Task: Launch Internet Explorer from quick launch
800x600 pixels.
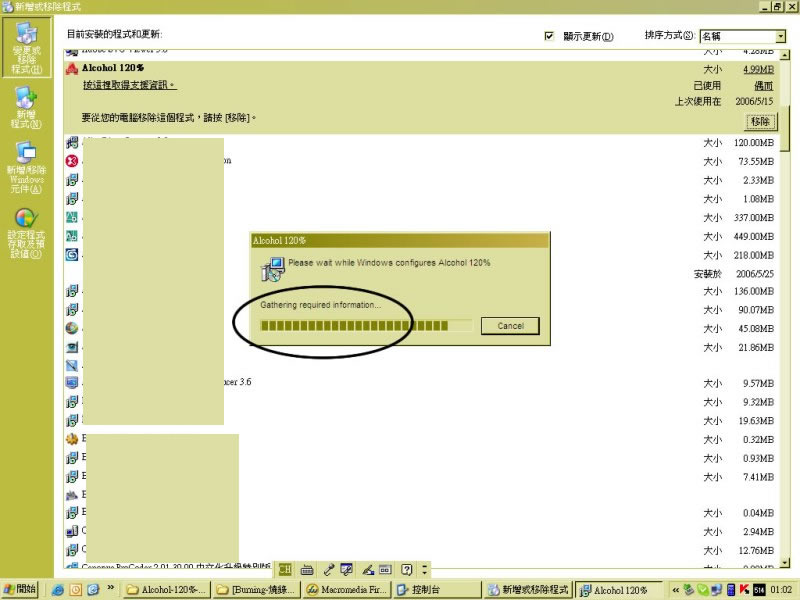Action: tap(58, 590)
